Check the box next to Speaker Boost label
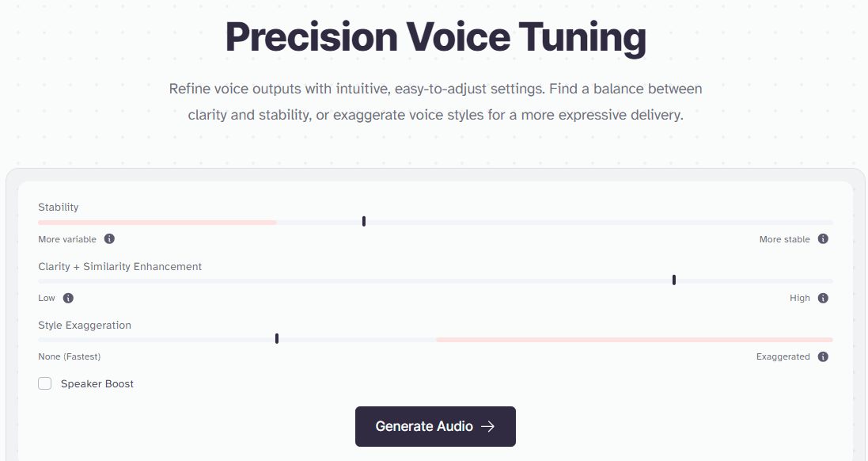868x461 pixels. (45, 383)
